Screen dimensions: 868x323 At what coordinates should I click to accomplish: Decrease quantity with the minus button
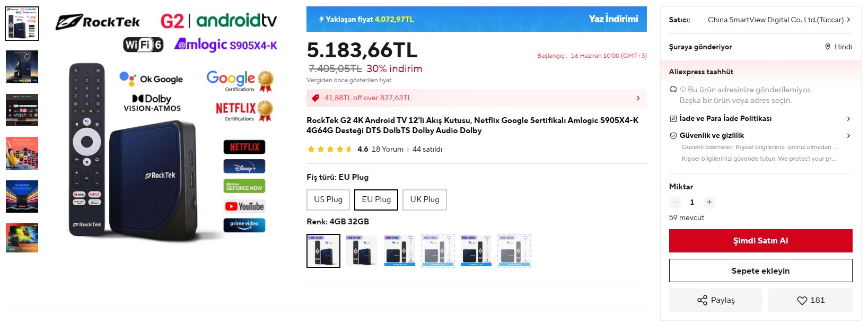[676, 202]
